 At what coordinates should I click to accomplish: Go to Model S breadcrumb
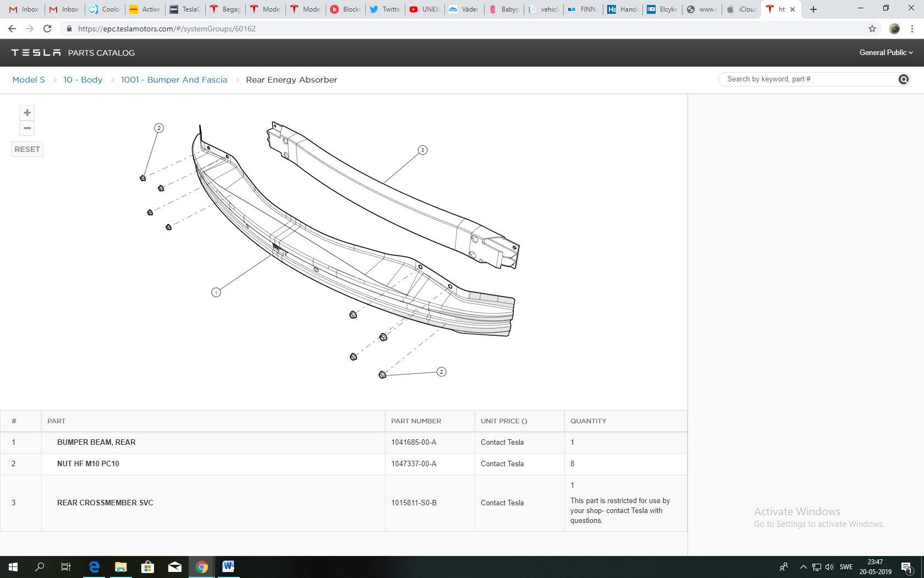29,80
